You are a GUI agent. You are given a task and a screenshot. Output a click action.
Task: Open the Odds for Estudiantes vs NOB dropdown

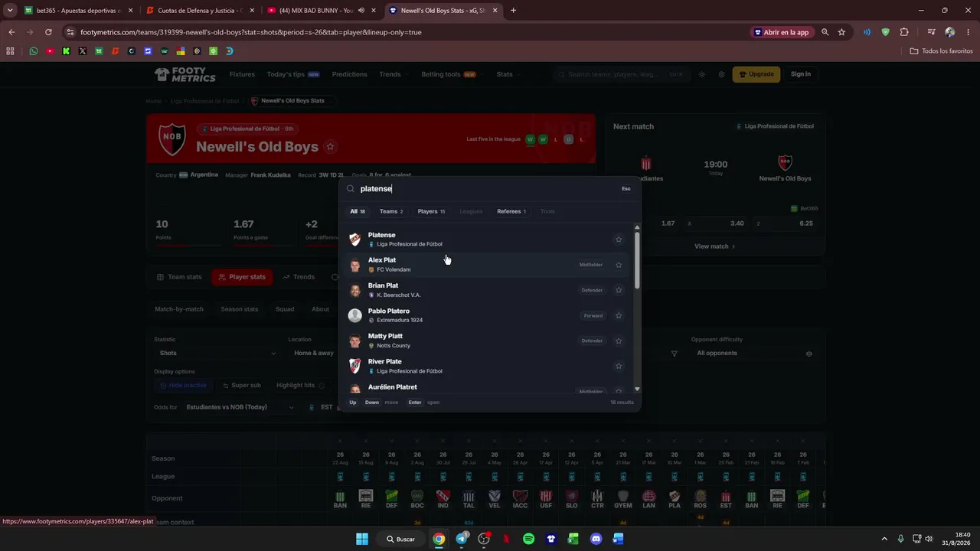point(240,407)
